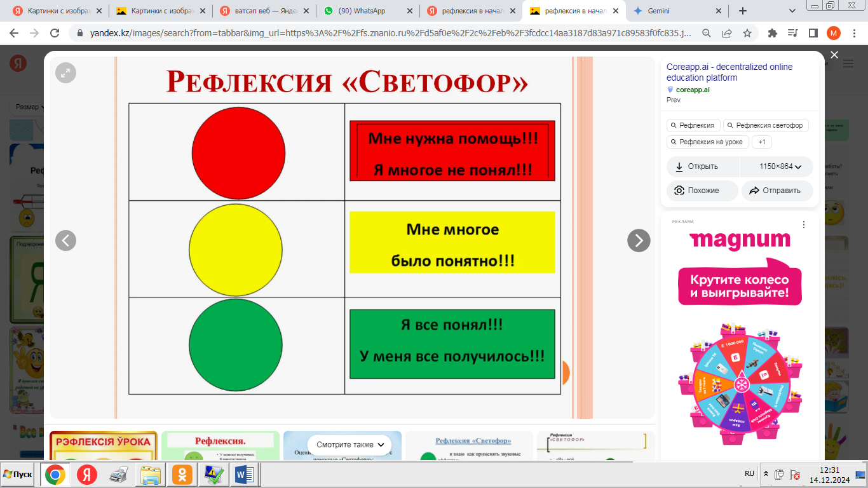Go to the next image with right arrow
This screenshot has height=488, width=868.
(639, 240)
